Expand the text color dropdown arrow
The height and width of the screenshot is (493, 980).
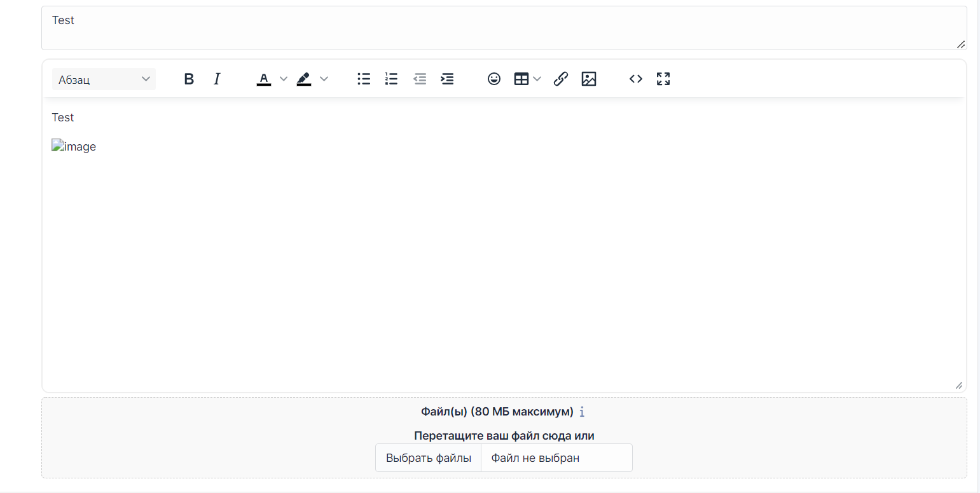(x=282, y=79)
